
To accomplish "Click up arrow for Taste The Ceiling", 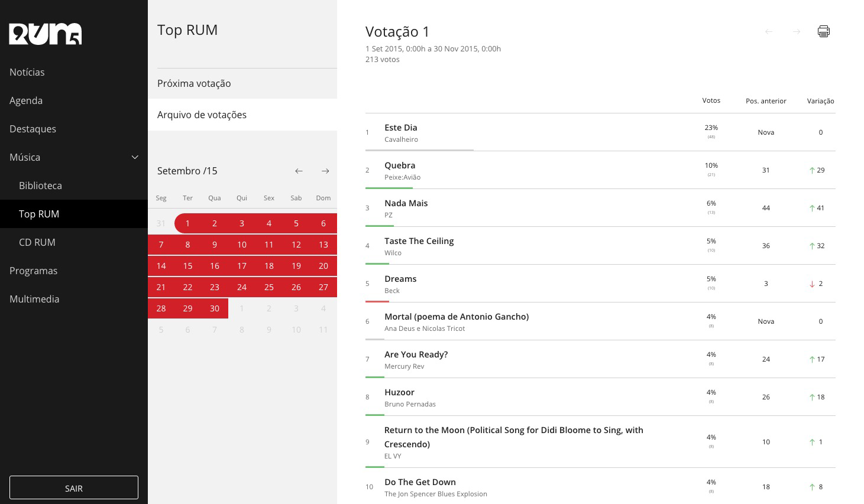I will (x=812, y=246).
